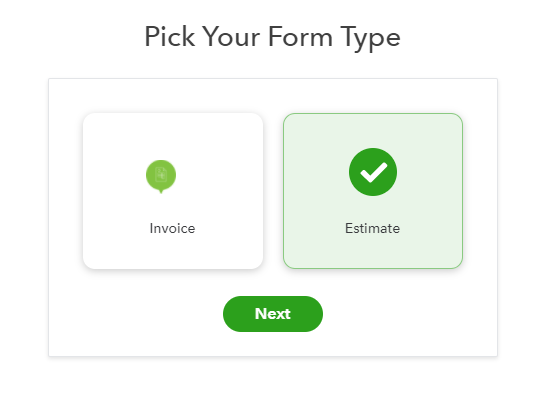The width and height of the screenshot is (554, 397).
Task: Click the empty area below Estimate label in tile
Action: click(x=373, y=251)
